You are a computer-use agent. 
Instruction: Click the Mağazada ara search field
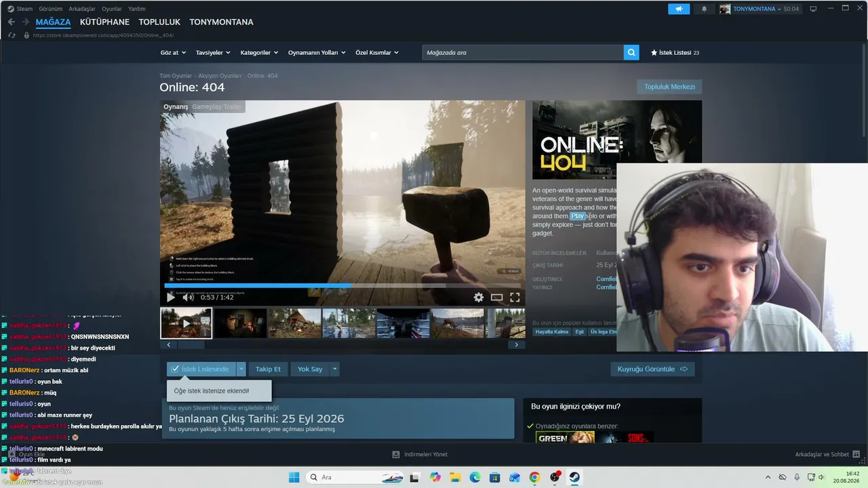[x=523, y=52]
